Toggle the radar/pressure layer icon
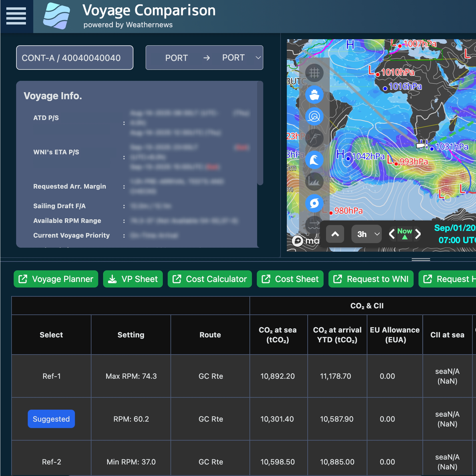This screenshot has height=476, width=476. coord(314,116)
